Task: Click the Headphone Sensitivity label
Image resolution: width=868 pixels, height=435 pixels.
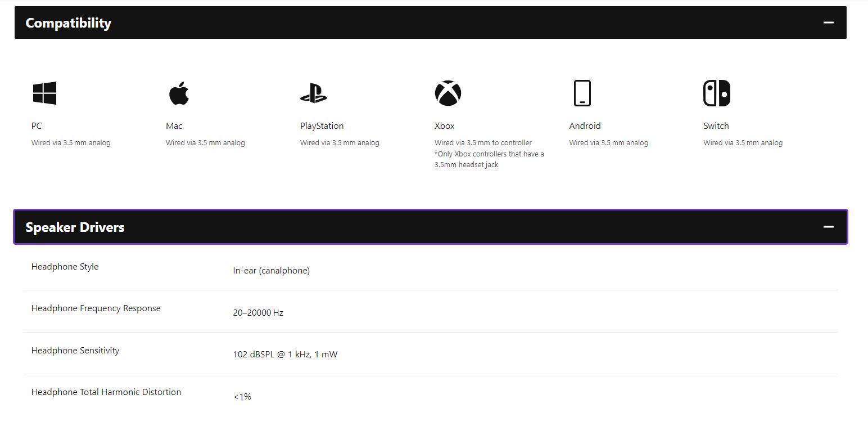Action: [75, 351]
